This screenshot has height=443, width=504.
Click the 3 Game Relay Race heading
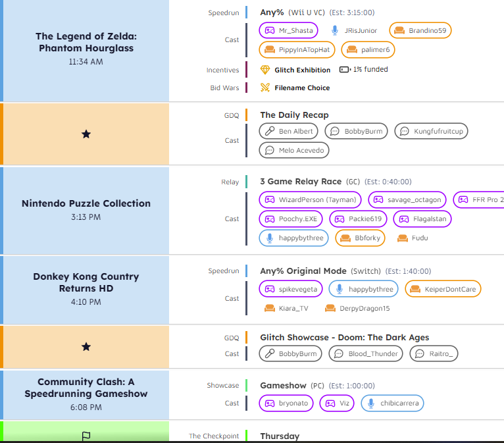click(x=301, y=182)
